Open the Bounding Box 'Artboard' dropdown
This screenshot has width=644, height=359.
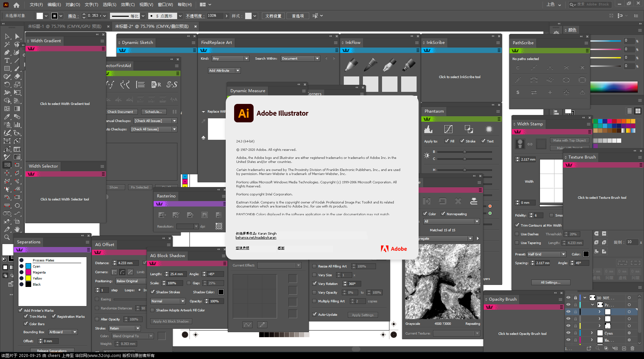pos(63,332)
